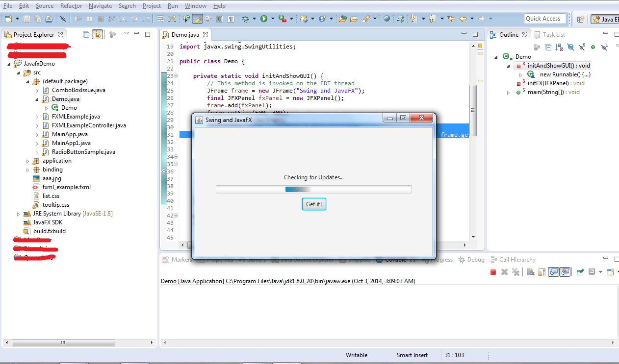Select build.fxbuild file in tree

tap(50, 231)
